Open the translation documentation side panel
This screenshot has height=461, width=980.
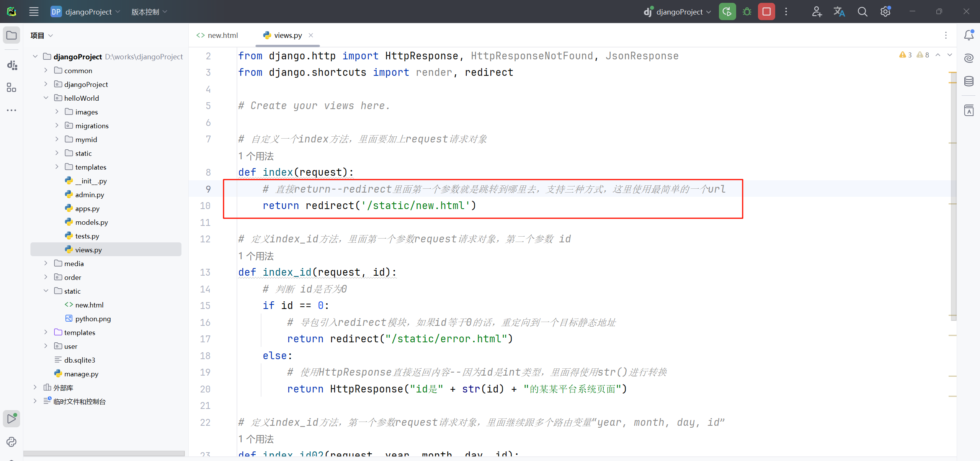tap(969, 111)
